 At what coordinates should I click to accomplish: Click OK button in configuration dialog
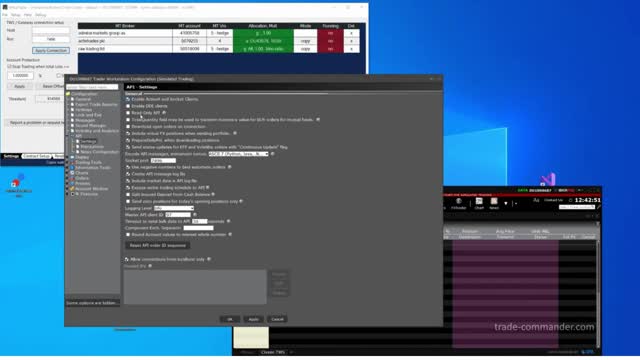(230, 319)
